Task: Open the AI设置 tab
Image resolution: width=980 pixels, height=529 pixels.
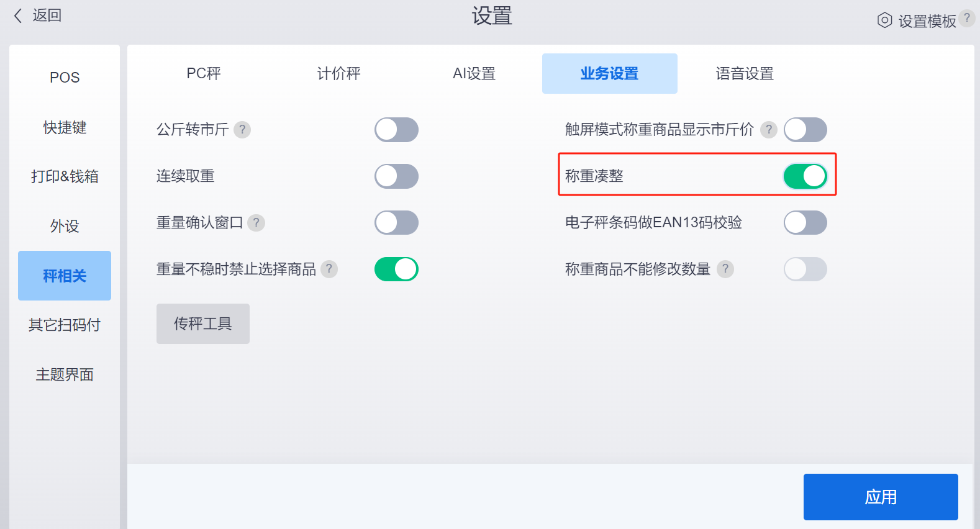Action: tap(474, 74)
